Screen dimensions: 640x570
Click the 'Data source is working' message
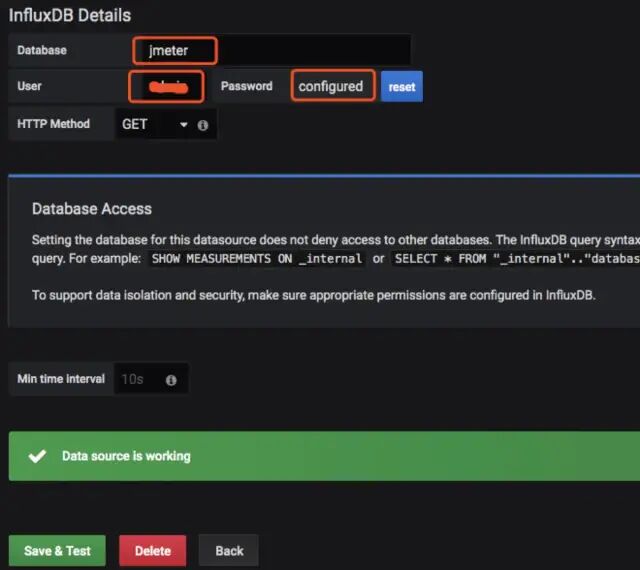pos(126,456)
